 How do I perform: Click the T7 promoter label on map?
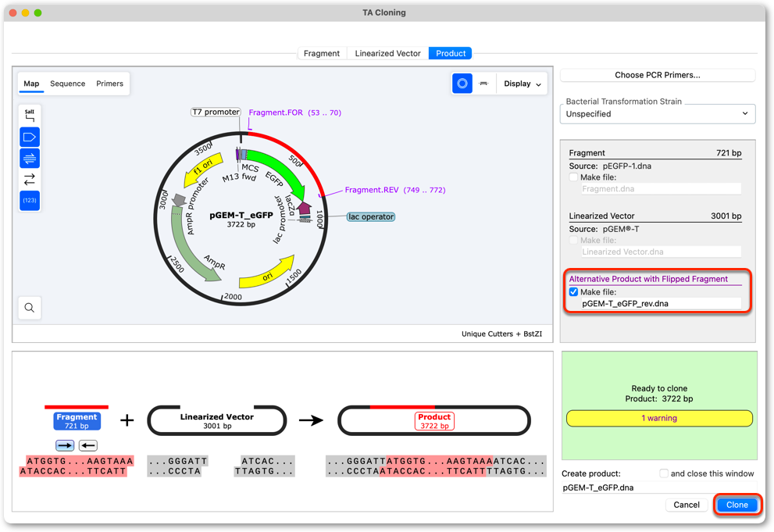click(216, 112)
